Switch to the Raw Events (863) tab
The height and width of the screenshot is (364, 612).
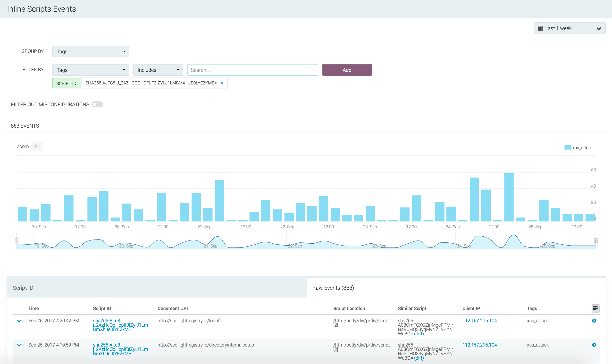(x=456, y=288)
